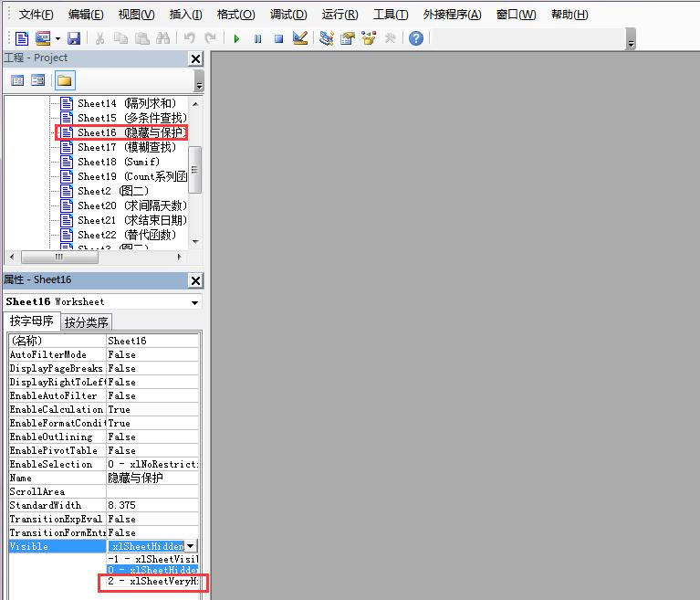Switch to the 按字母序 tab
Image resolution: width=700 pixels, height=600 pixels.
point(32,321)
